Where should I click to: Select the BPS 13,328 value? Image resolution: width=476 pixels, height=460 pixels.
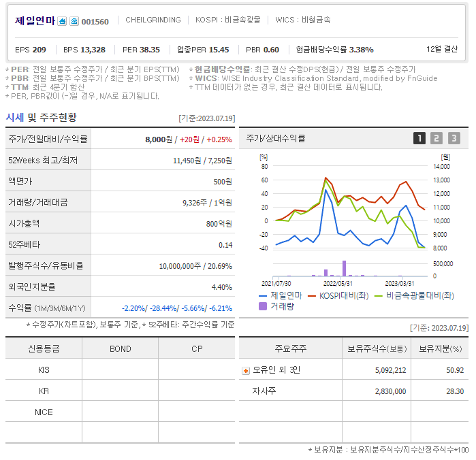(84, 50)
